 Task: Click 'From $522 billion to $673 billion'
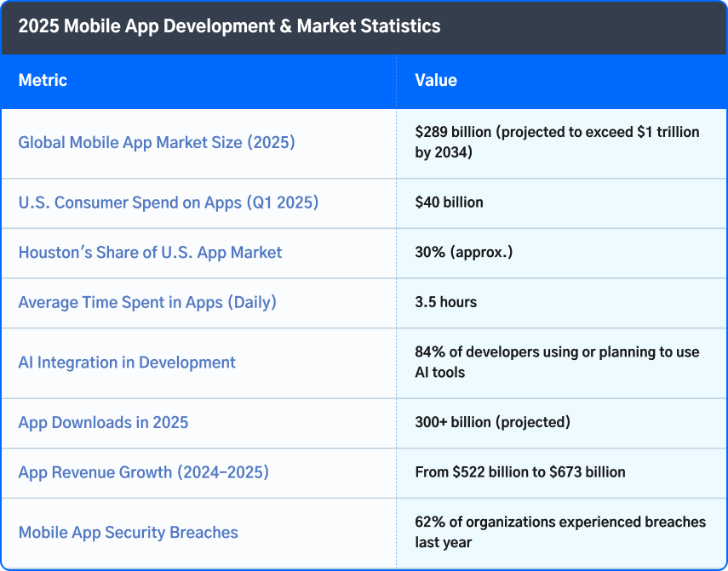pos(519,472)
